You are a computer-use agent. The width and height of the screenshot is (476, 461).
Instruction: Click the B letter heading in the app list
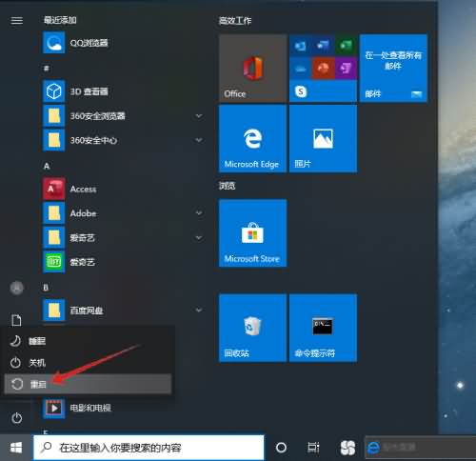point(46,288)
